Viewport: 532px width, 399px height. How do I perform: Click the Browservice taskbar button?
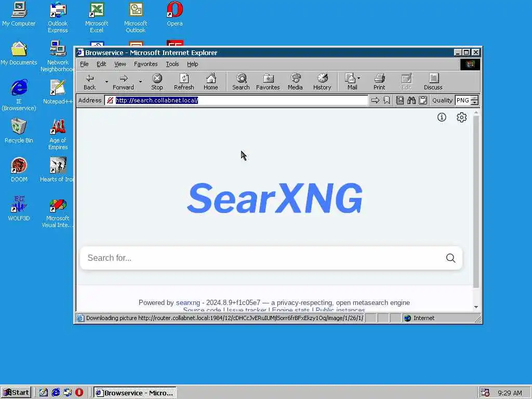click(x=135, y=393)
